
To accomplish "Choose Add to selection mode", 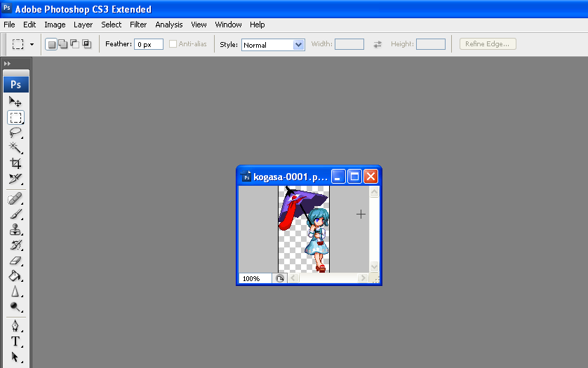I will tap(63, 44).
